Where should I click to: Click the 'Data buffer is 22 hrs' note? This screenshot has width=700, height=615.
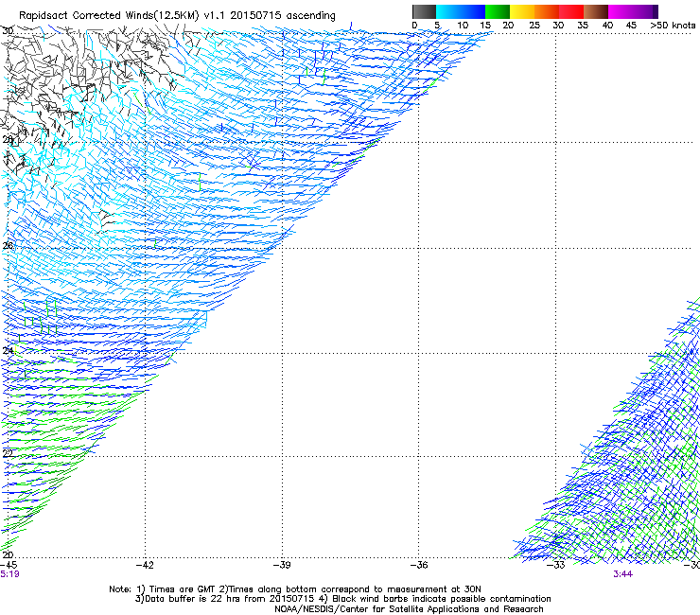point(342,599)
